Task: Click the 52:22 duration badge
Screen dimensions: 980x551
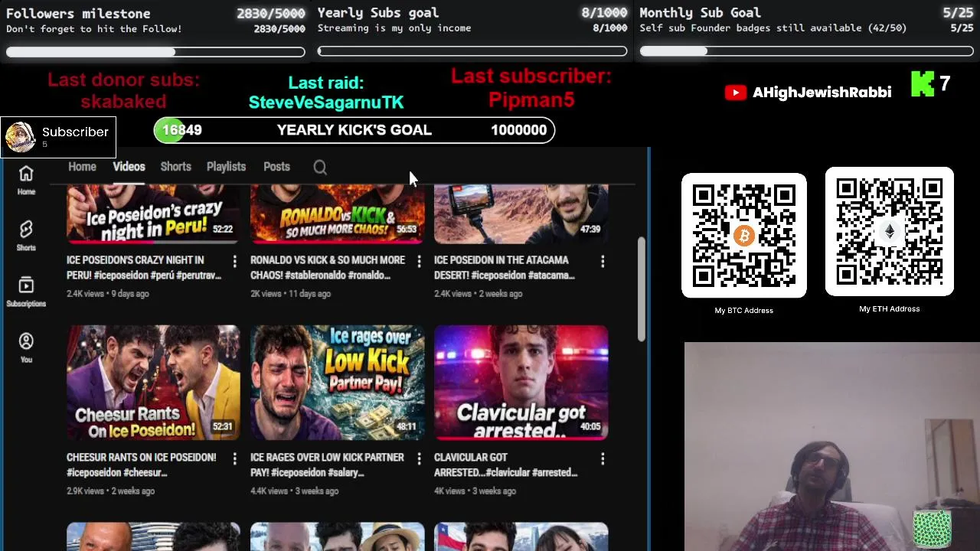Action: 223,230
